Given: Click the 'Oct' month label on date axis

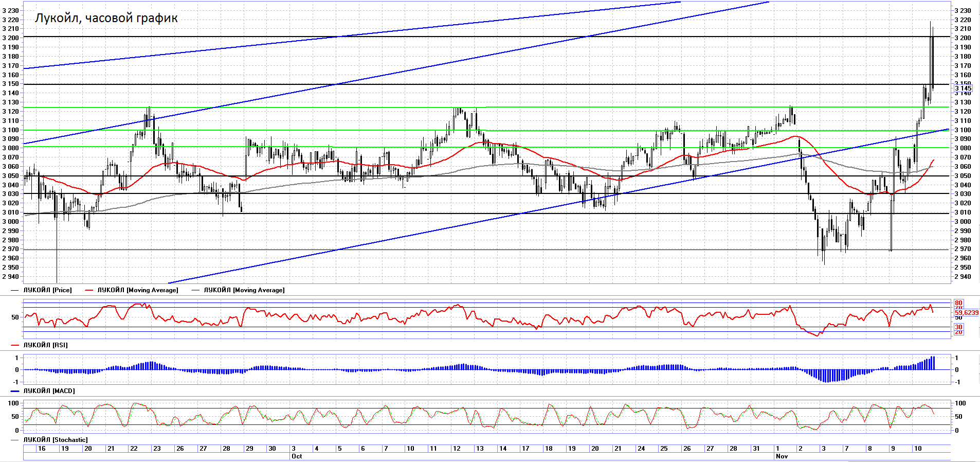Looking at the screenshot, I should tap(297, 456).
